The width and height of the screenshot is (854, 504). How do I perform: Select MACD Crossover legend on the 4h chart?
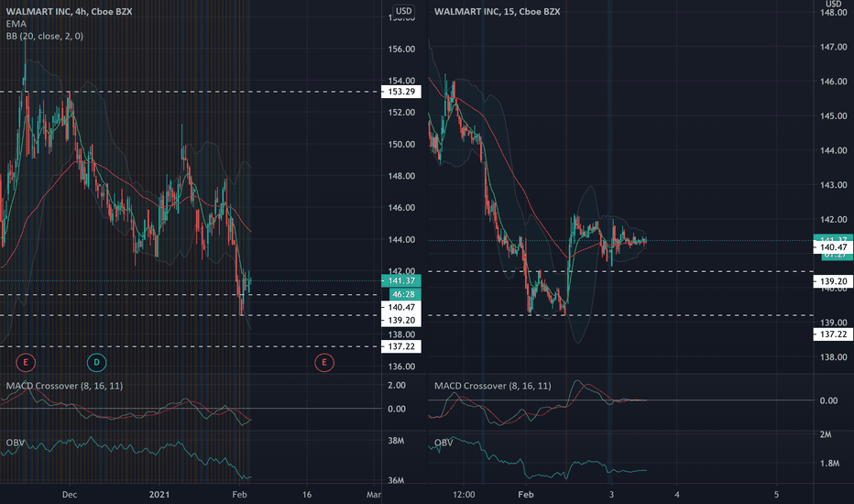click(x=64, y=386)
